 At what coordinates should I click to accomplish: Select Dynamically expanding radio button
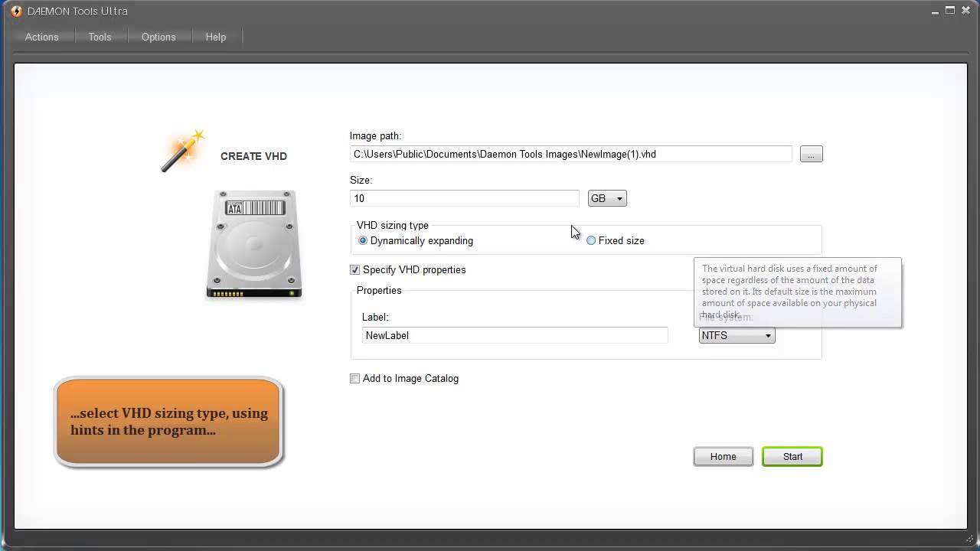(x=363, y=240)
